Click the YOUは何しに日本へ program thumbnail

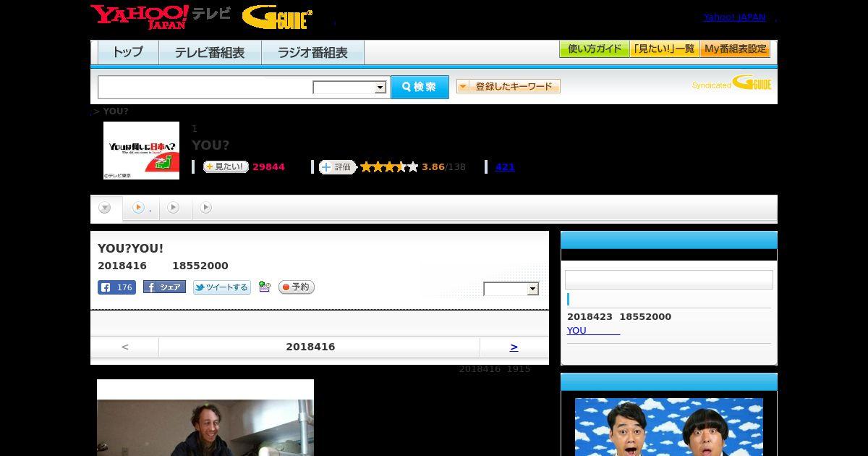click(141, 151)
